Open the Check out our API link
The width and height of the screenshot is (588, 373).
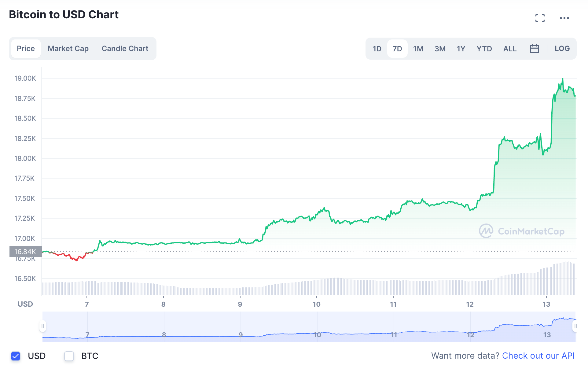click(538, 356)
